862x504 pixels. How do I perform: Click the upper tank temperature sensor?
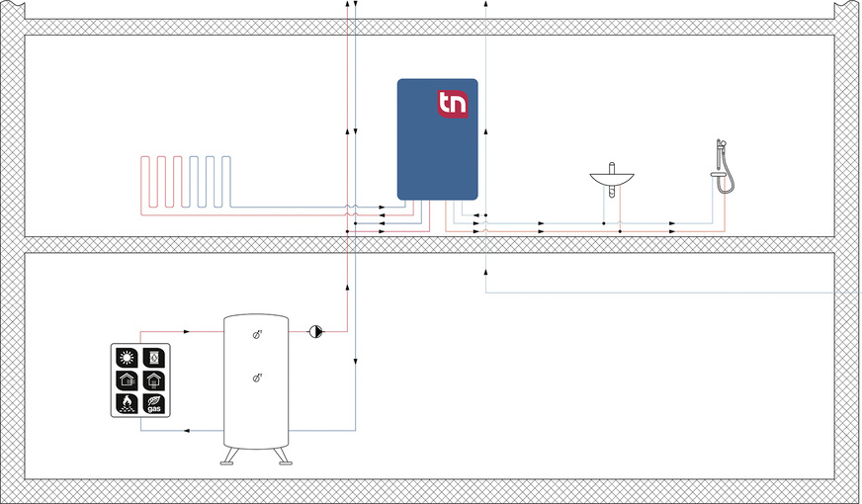(x=257, y=336)
